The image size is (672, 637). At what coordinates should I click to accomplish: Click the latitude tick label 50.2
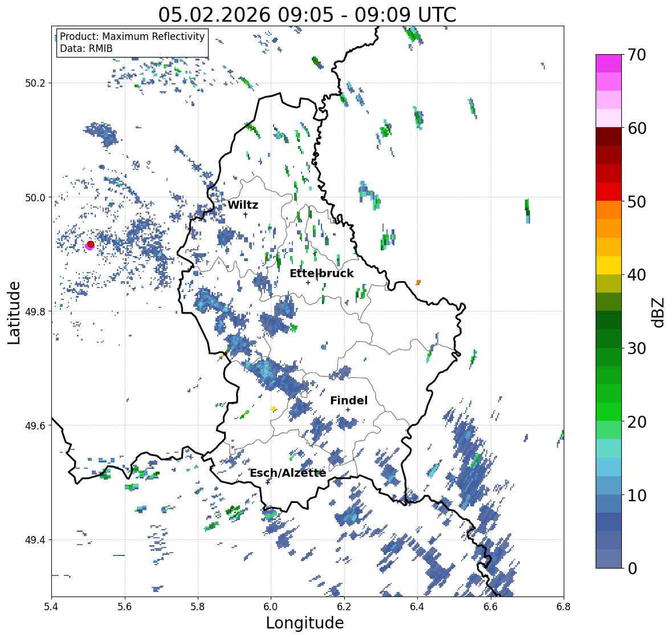click(x=35, y=83)
